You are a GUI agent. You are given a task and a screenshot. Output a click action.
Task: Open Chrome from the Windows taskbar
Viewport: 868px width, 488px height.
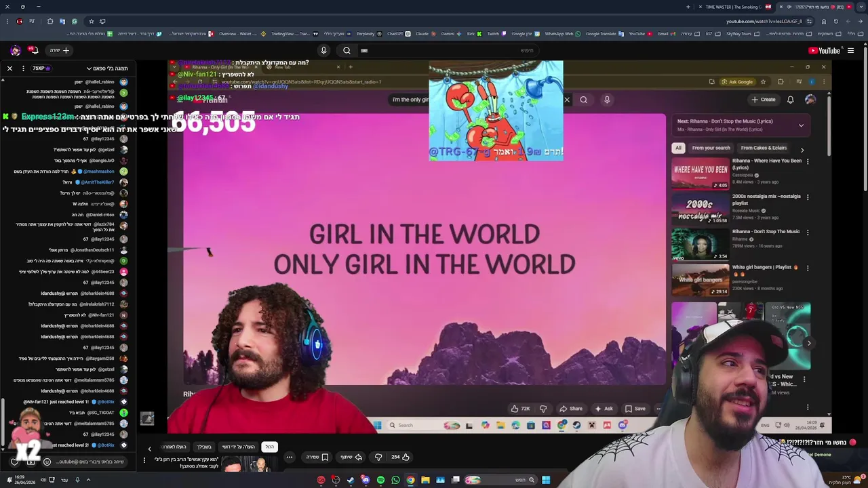pos(410,480)
